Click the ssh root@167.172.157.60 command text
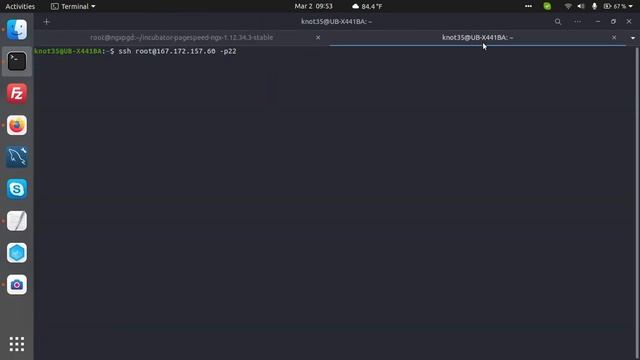This screenshot has height=360, width=640. 178,51
